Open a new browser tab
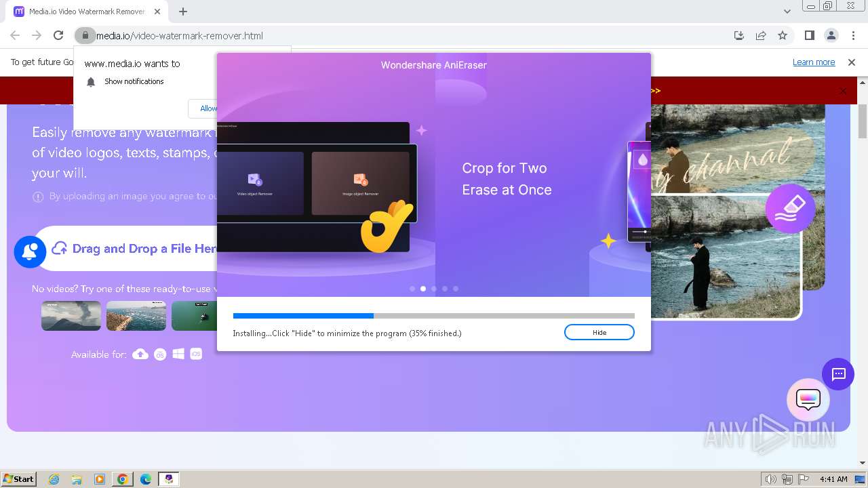The height and width of the screenshot is (488, 868). tap(183, 12)
